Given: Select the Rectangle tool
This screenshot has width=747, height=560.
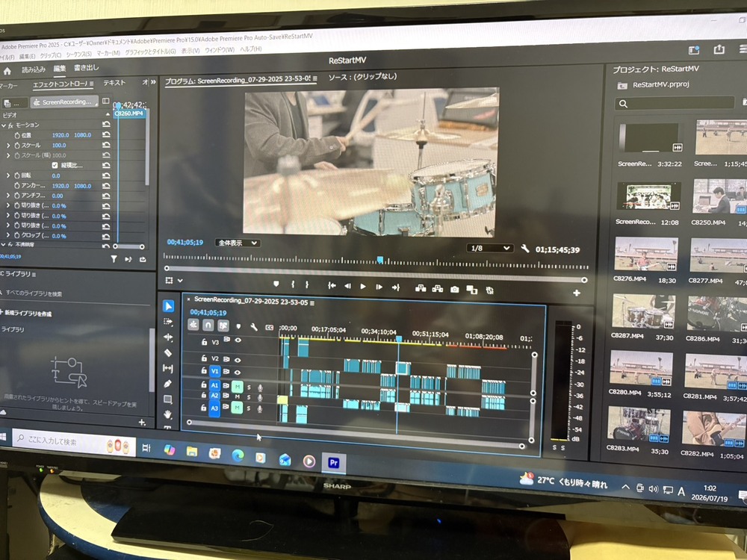Looking at the screenshot, I should pyautogui.click(x=167, y=399).
